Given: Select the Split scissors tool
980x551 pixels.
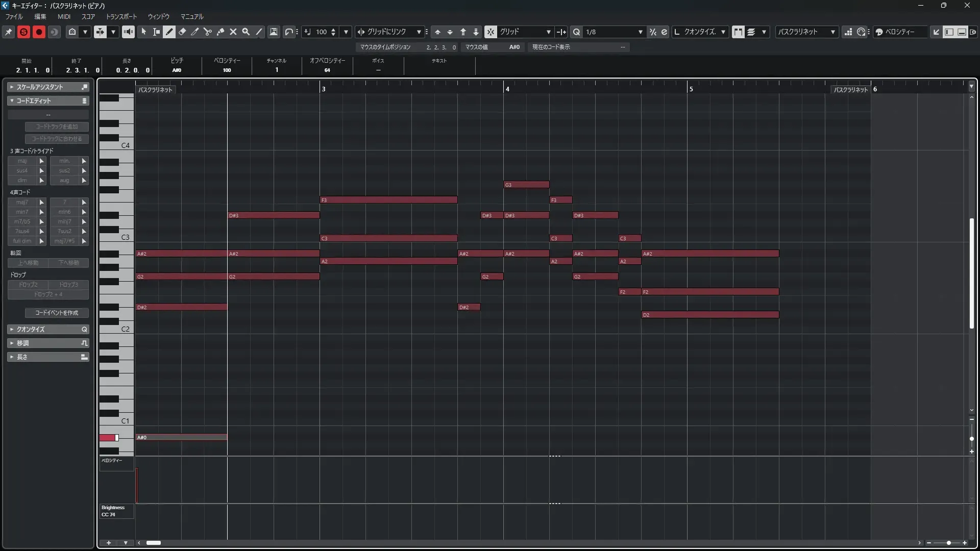Looking at the screenshot, I should pyautogui.click(x=208, y=32).
